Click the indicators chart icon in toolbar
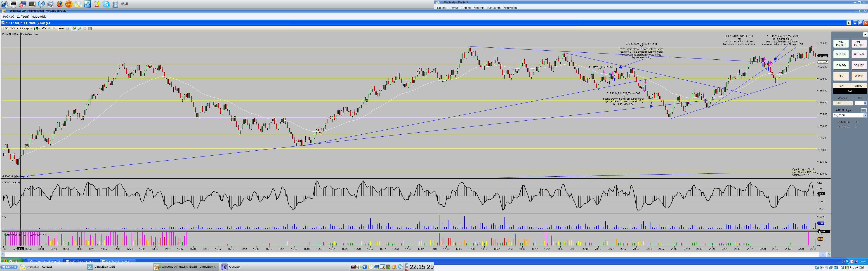 [x=80, y=29]
